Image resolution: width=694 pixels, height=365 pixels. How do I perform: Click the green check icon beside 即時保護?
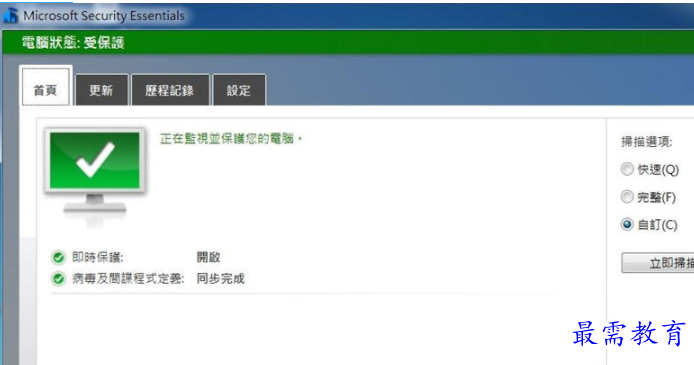coord(58,257)
